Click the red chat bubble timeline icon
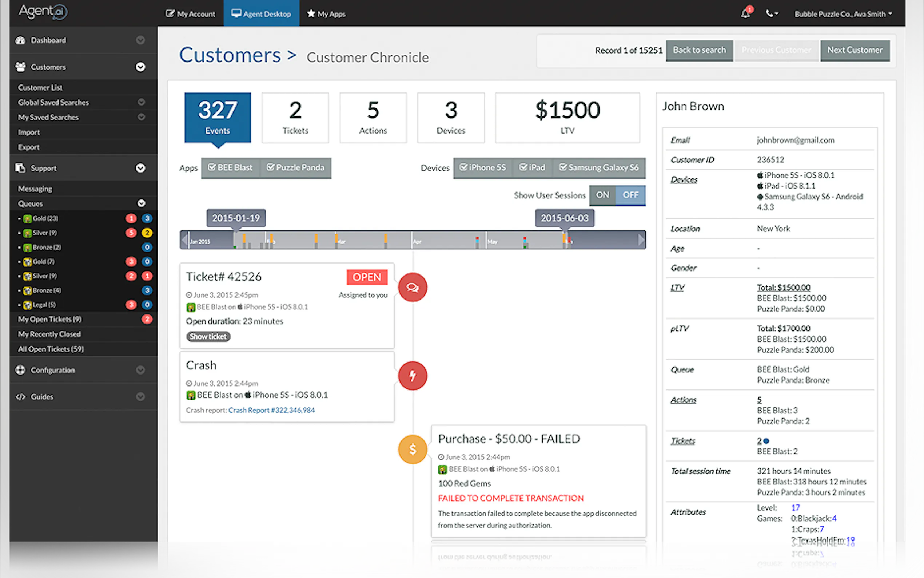 (x=412, y=287)
